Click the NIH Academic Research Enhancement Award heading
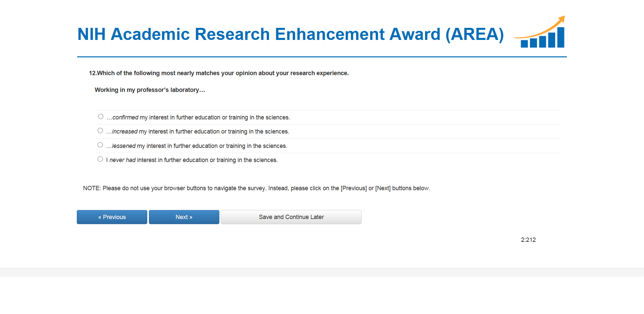 pyautogui.click(x=290, y=34)
